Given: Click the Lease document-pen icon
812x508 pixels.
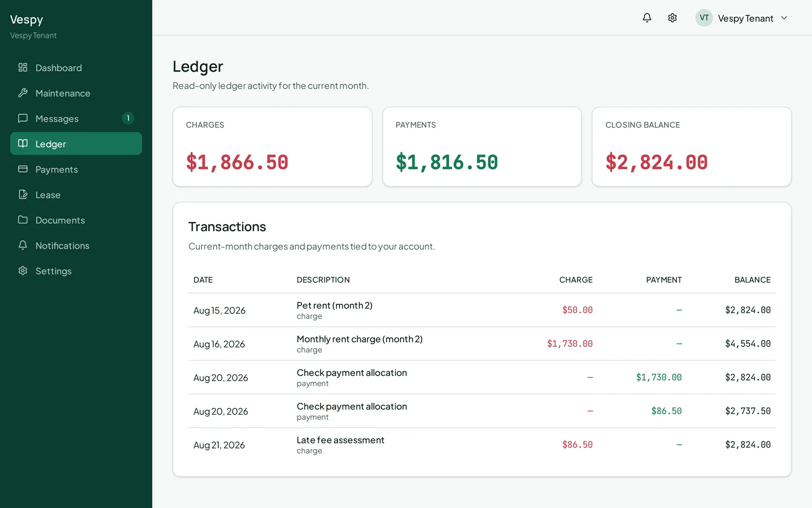Looking at the screenshot, I should (23, 195).
